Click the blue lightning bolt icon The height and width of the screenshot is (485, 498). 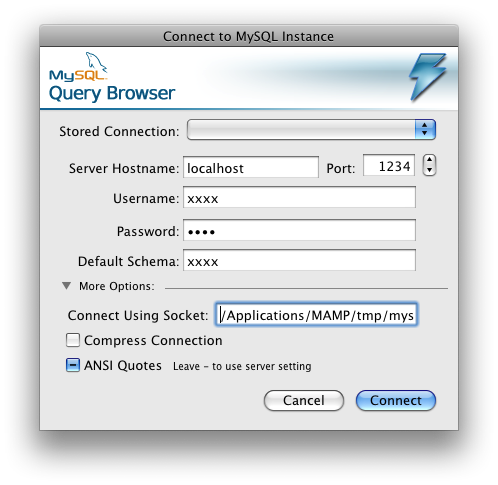(x=428, y=77)
